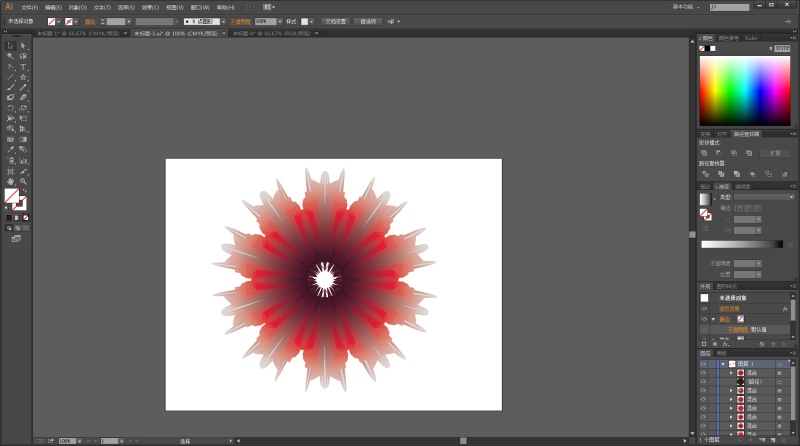Select the Type tool

[x=23, y=66]
